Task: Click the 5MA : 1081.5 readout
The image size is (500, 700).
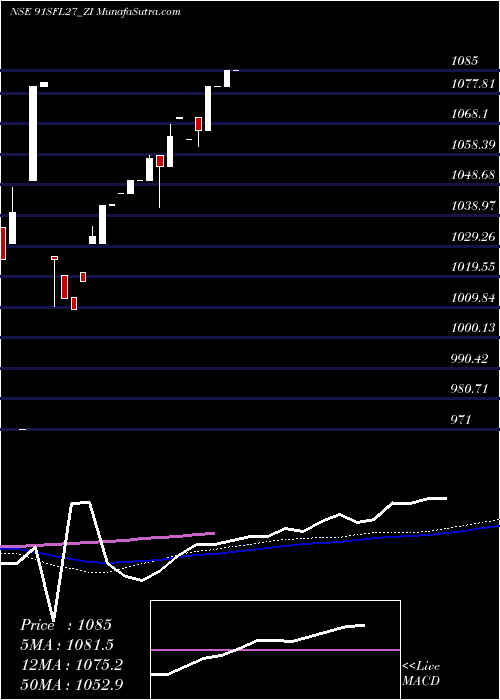Action: [x=67, y=645]
